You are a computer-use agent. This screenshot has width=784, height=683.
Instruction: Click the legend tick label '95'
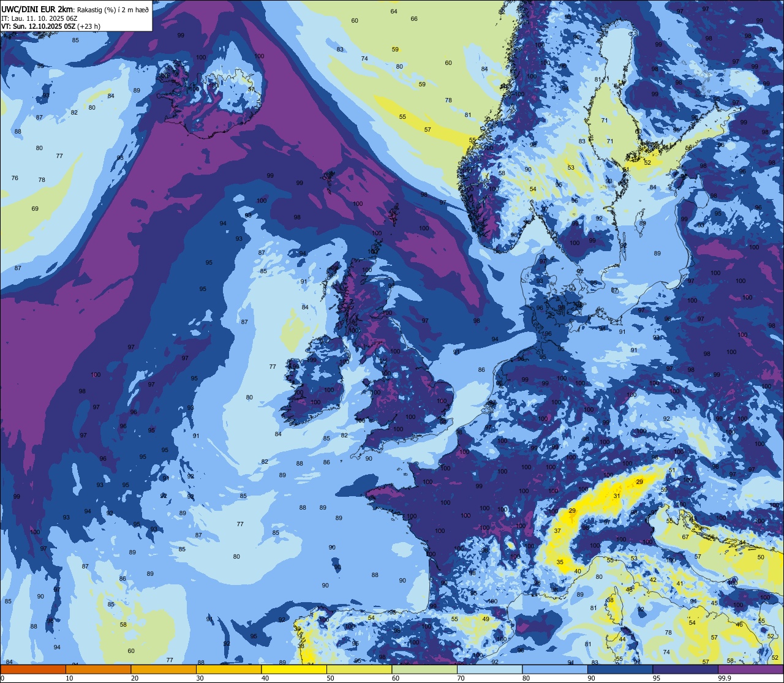click(x=657, y=678)
